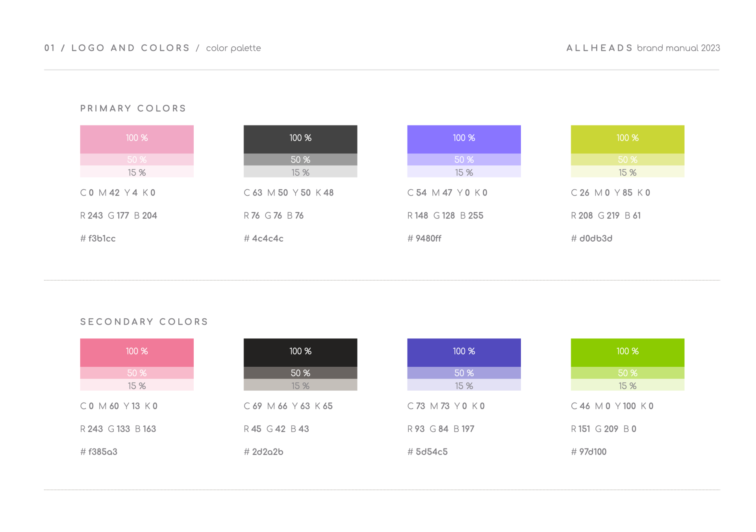The image size is (756, 532).
Task: Click the PRIMARY COLORS heading
Action: tap(133, 109)
